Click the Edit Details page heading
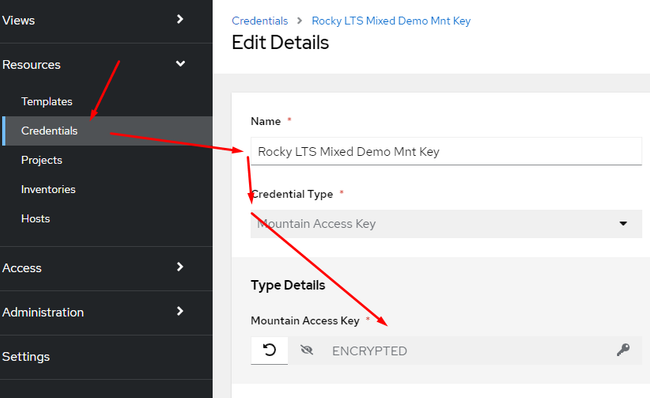 pos(280,43)
